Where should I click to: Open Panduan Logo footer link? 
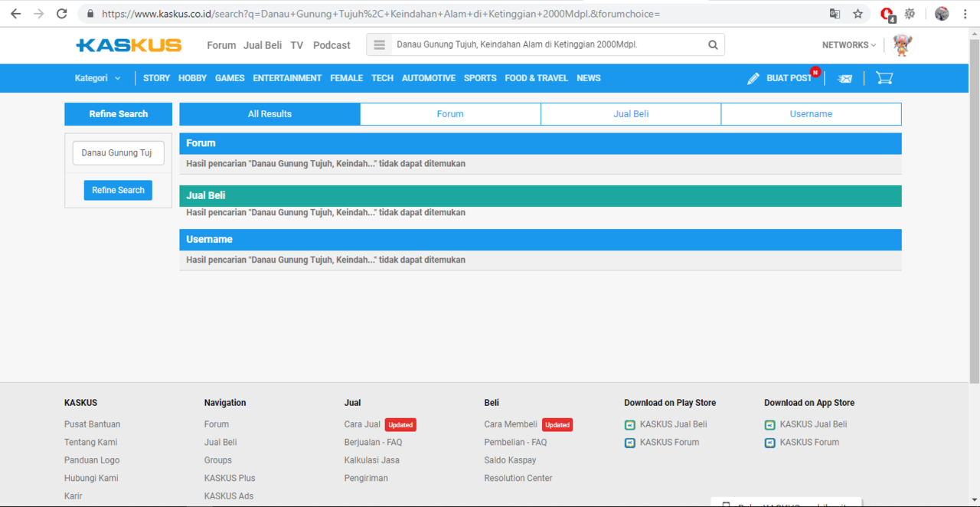(92, 460)
